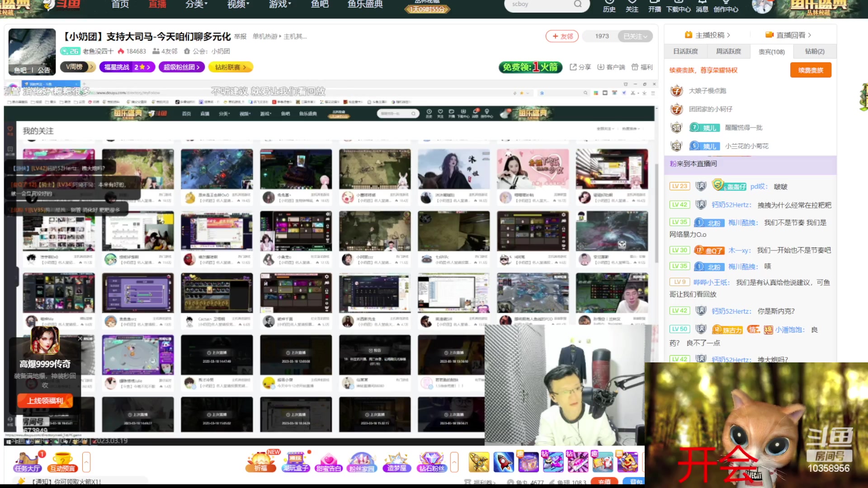This screenshot has height=488, width=868.
Task: Open 甜蜜告白 heart icon
Action: click(x=329, y=462)
